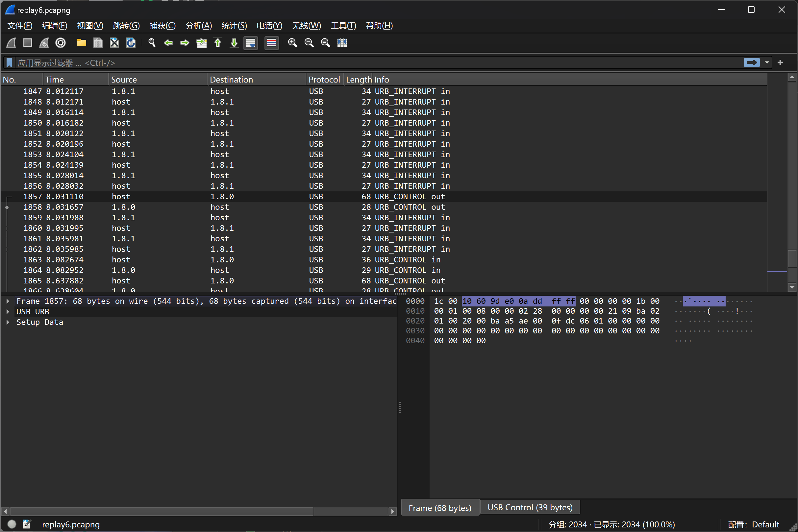
Task: Expand the USB URB tree node
Action: click(8, 312)
